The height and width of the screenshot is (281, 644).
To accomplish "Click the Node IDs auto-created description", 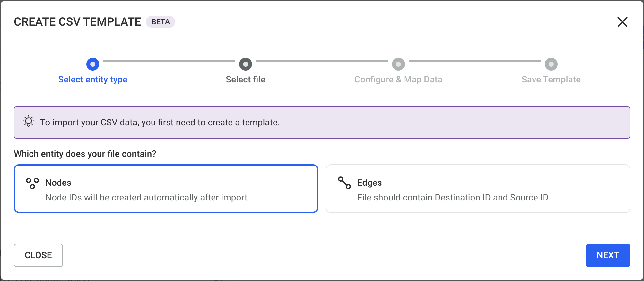I will pos(146,198).
